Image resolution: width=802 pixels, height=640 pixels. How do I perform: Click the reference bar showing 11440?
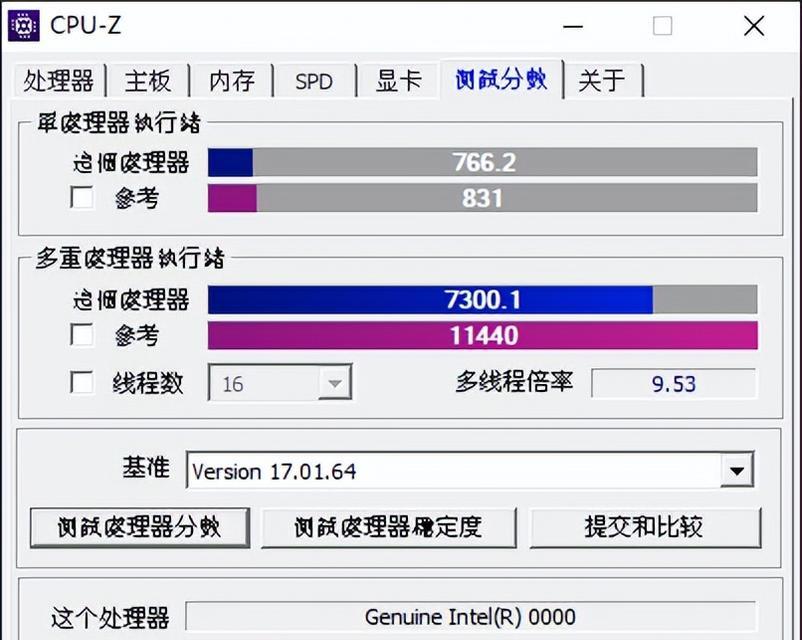pyautogui.click(x=482, y=335)
